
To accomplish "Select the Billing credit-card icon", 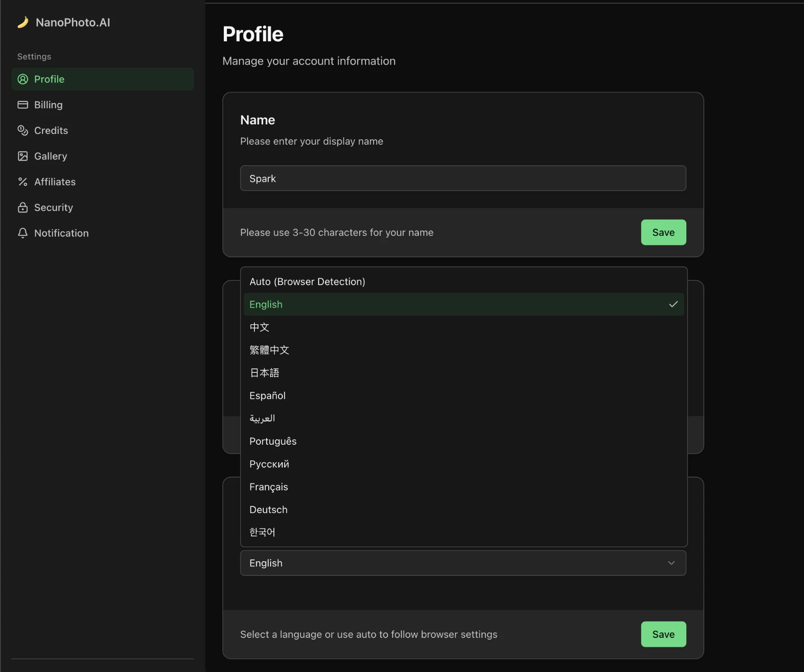I will [23, 105].
